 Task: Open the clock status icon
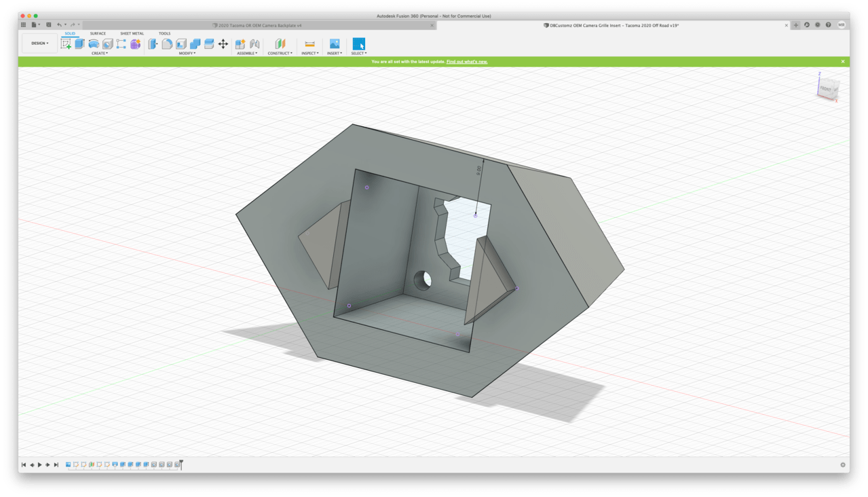point(818,25)
